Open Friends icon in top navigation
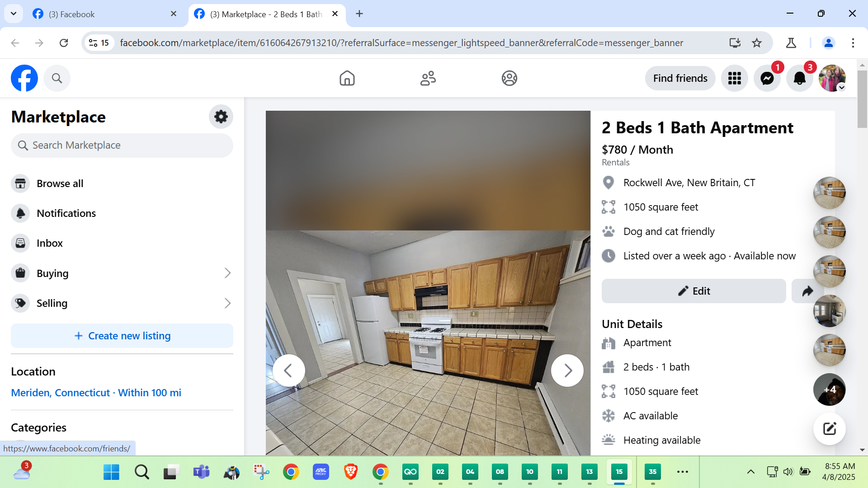Viewport: 868px width, 488px height. point(428,78)
